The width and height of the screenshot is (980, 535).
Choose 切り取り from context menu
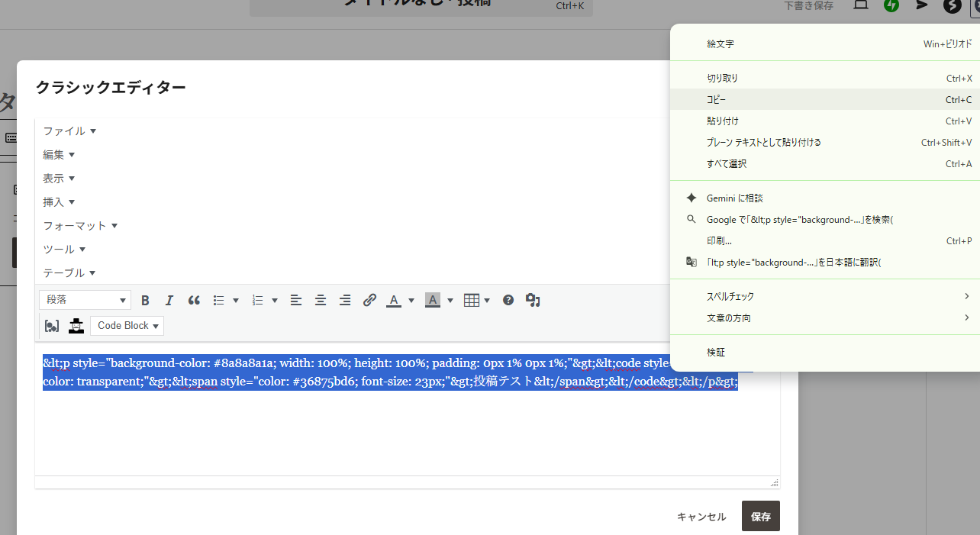(x=825, y=78)
